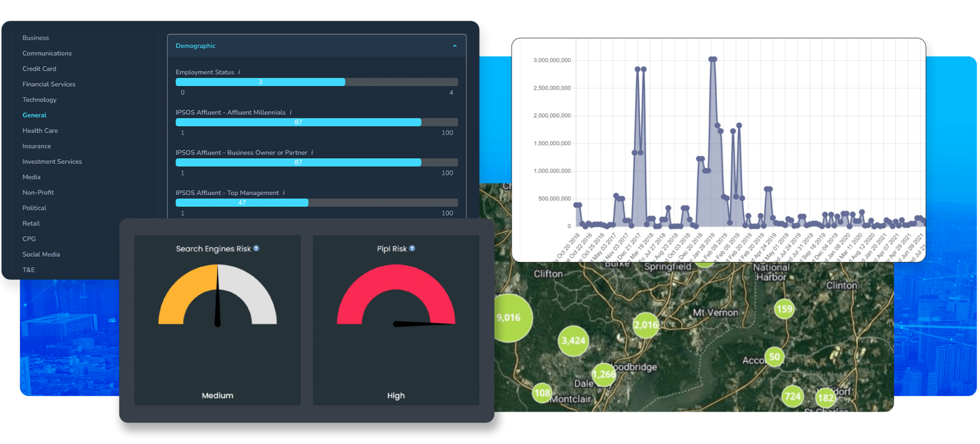The width and height of the screenshot is (980, 444).
Task: Open info for Business Owner or Partner metric
Action: click(x=313, y=152)
